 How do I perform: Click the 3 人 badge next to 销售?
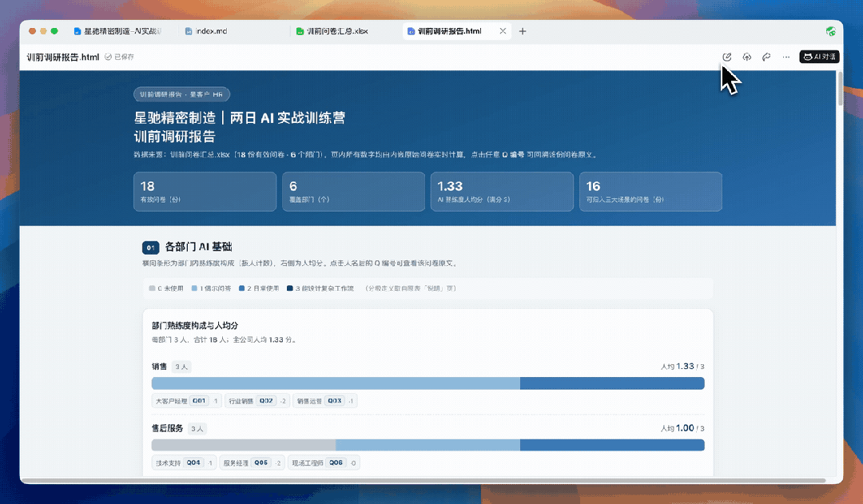point(181,367)
